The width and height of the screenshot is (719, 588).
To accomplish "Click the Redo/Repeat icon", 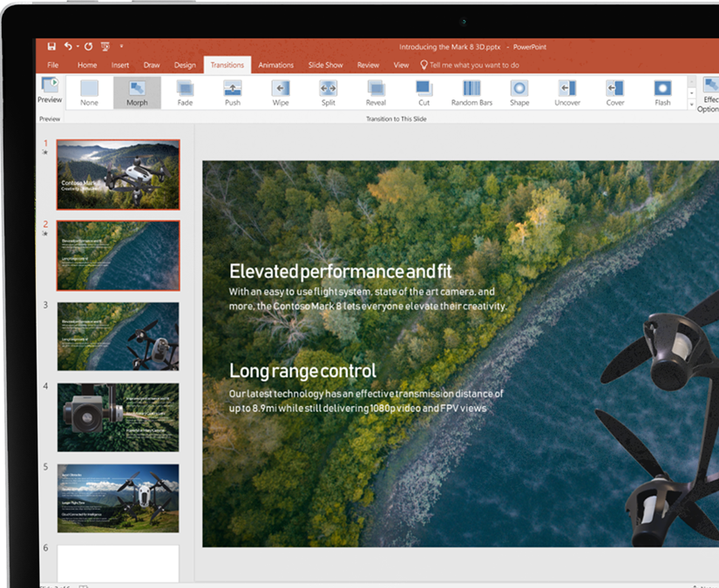I will 89,46.
